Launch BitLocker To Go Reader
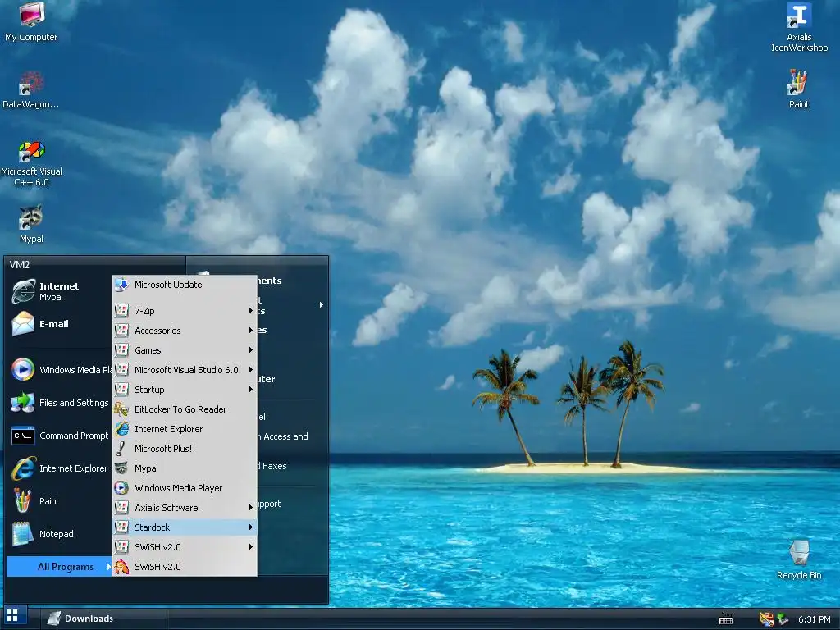 [185, 409]
